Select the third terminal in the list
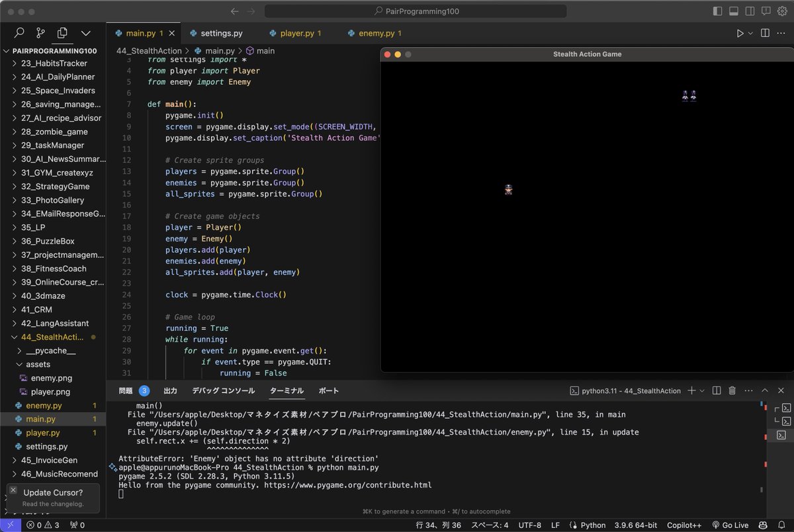The image size is (794, 532). [781, 435]
